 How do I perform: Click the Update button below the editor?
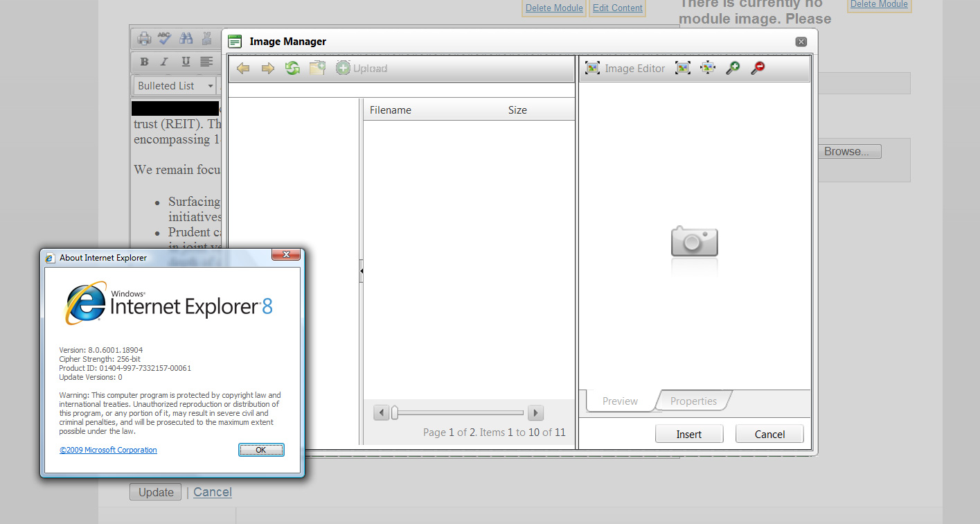pos(156,492)
